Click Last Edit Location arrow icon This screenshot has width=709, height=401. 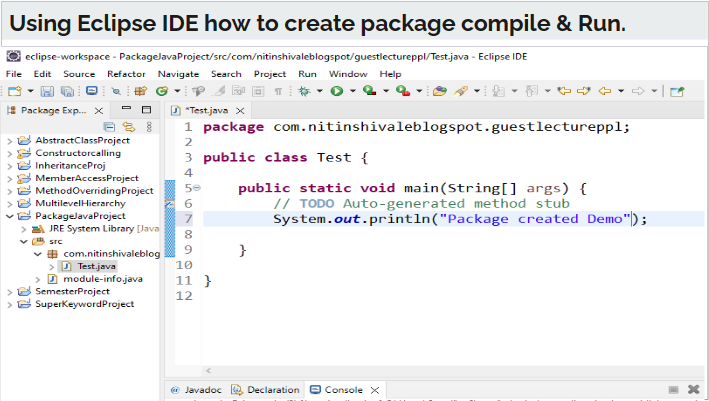(564, 91)
